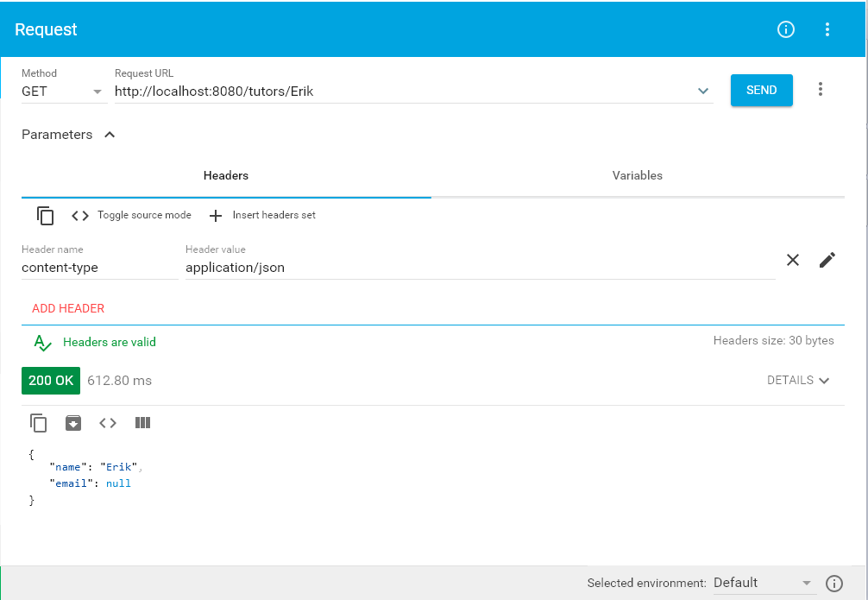The width and height of the screenshot is (868, 600).
Task: Expand the Request URL history chevron
Action: (703, 91)
